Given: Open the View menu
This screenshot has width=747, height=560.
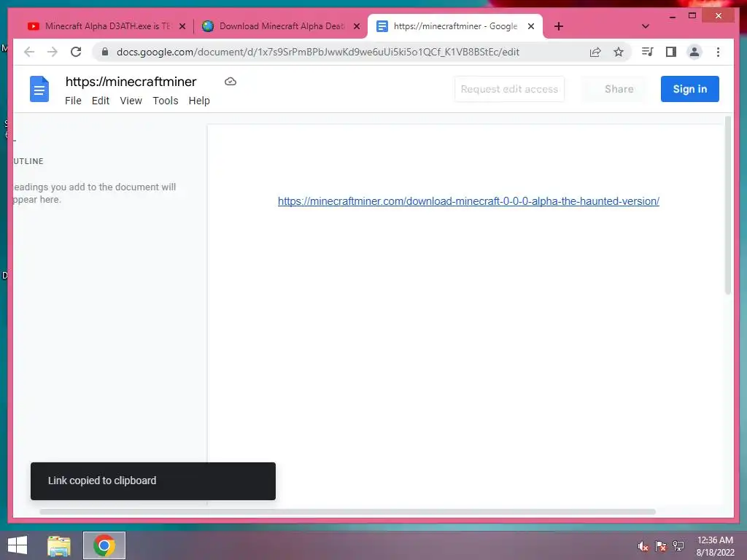Looking at the screenshot, I should (x=131, y=101).
